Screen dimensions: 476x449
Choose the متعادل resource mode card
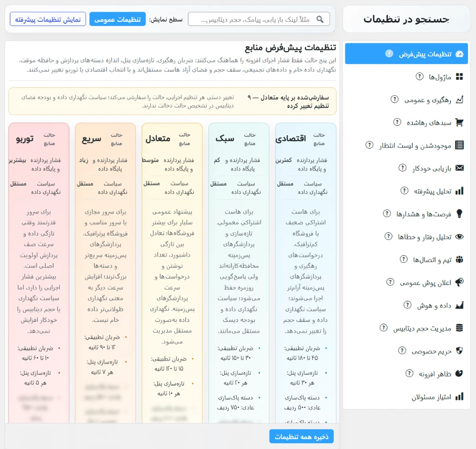(172, 273)
